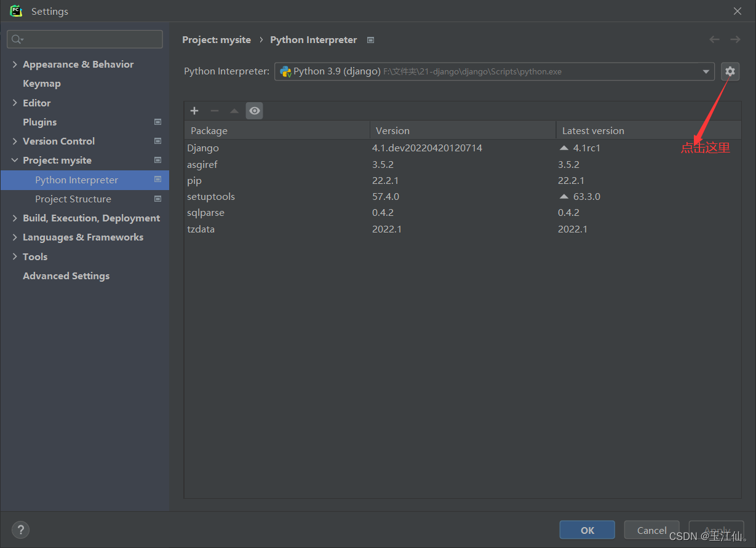756x548 pixels.
Task: Click the minus icon to uninstall package
Action: [214, 111]
